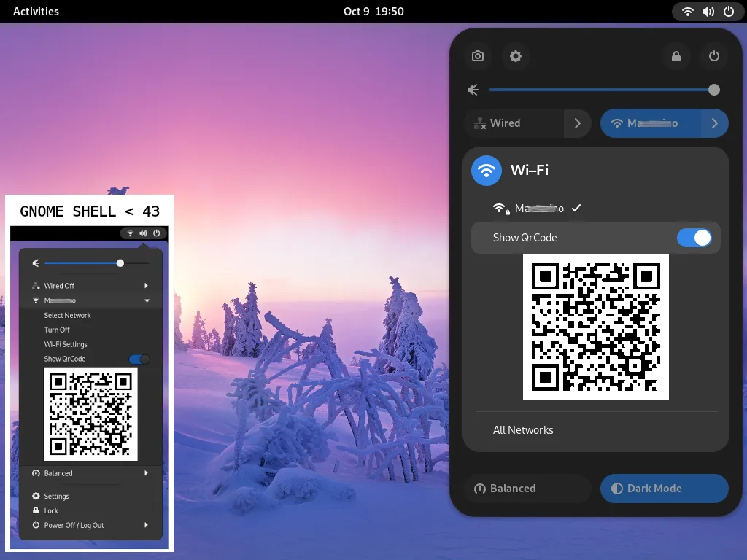Open the Activities overview

tap(36, 12)
